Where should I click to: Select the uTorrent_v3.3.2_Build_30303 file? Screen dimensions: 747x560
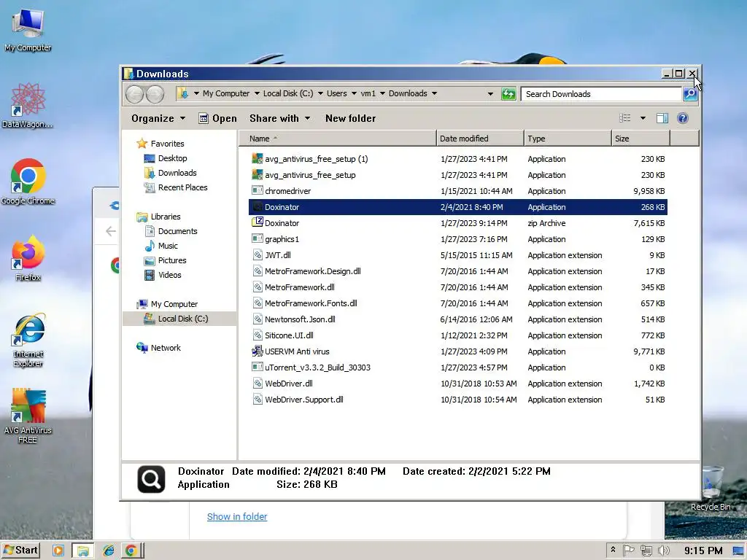[458, 367]
